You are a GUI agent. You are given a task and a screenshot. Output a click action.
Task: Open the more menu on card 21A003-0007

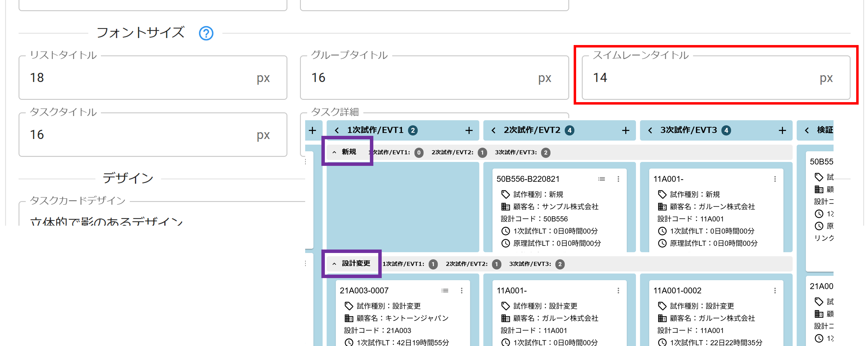461,290
